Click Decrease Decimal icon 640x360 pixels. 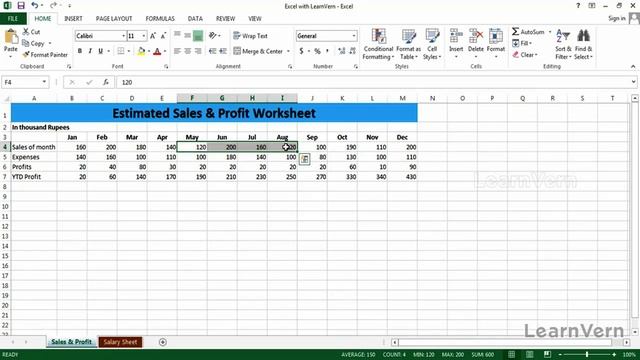[x=353, y=51]
